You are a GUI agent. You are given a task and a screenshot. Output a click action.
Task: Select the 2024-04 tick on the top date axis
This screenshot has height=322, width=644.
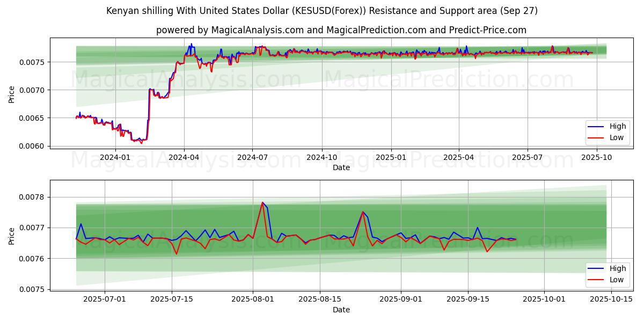pyautogui.click(x=184, y=157)
